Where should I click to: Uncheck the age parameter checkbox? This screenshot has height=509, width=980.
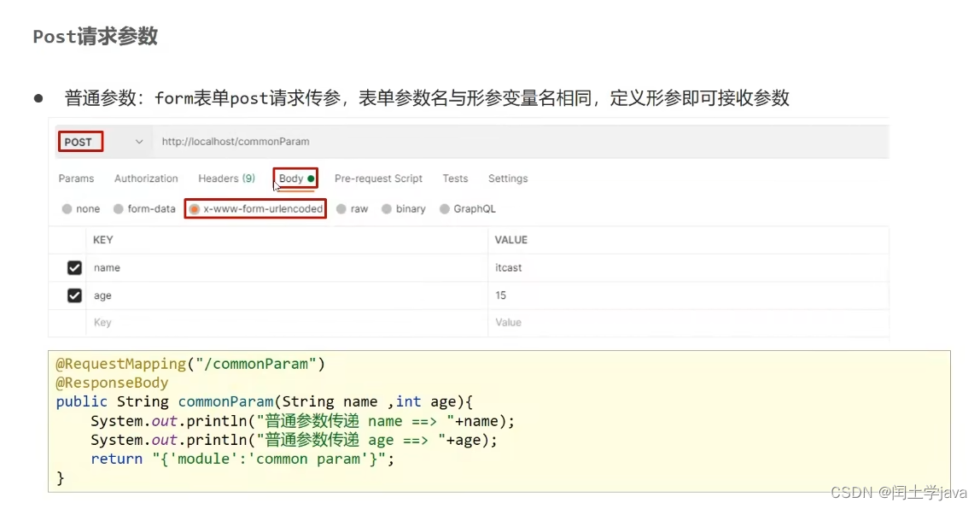tap(74, 295)
